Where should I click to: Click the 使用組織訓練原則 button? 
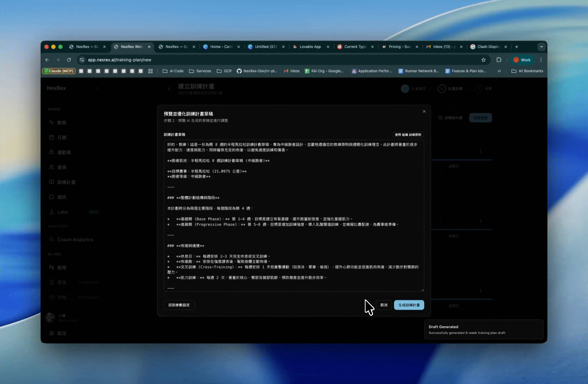pyautogui.click(x=408, y=135)
